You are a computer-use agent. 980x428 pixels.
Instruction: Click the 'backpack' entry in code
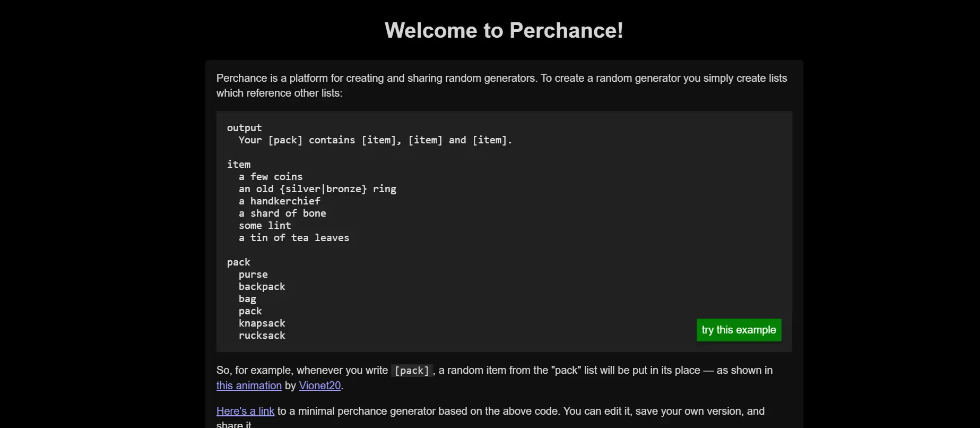pos(262,287)
